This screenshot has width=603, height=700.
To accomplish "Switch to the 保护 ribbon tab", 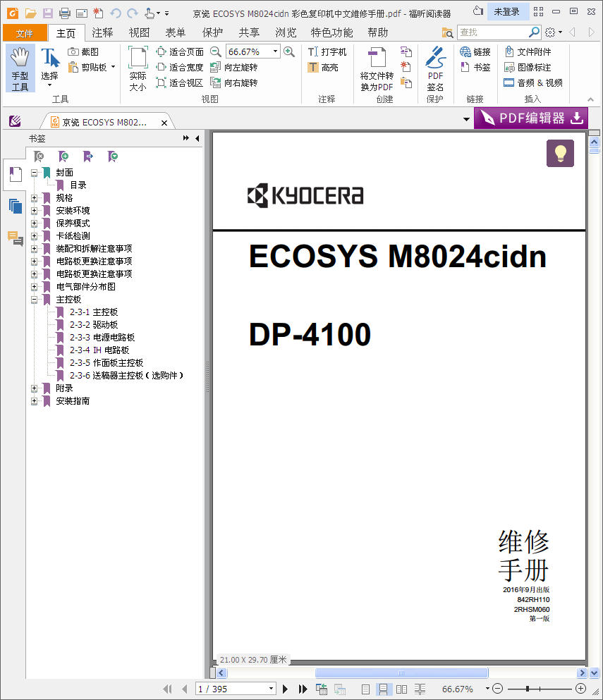I will tap(212, 32).
